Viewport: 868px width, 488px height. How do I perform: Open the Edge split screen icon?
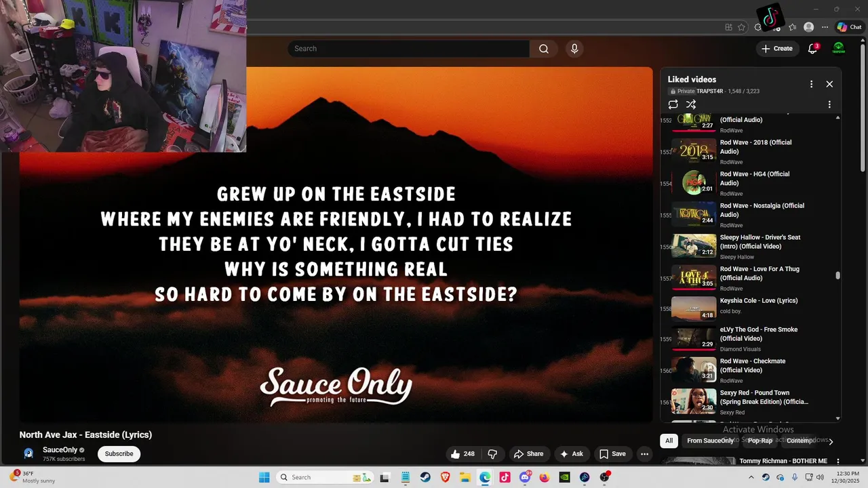pyautogui.click(x=728, y=27)
